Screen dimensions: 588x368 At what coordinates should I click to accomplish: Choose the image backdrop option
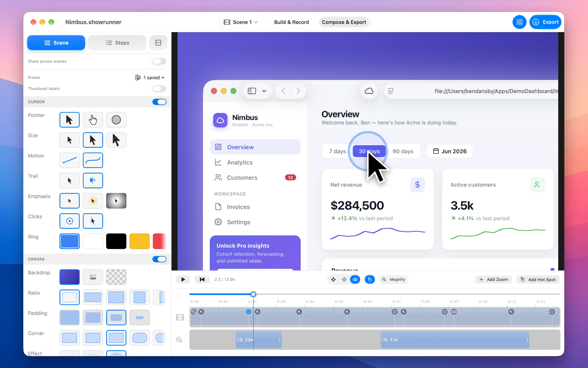pyautogui.click(x=93, y=277)
